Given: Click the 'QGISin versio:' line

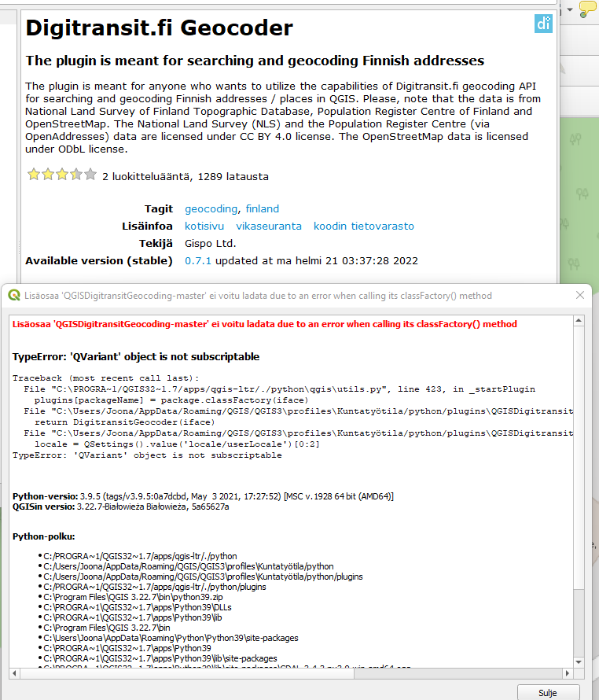Looking at the screenshot, I should (120, 507).
